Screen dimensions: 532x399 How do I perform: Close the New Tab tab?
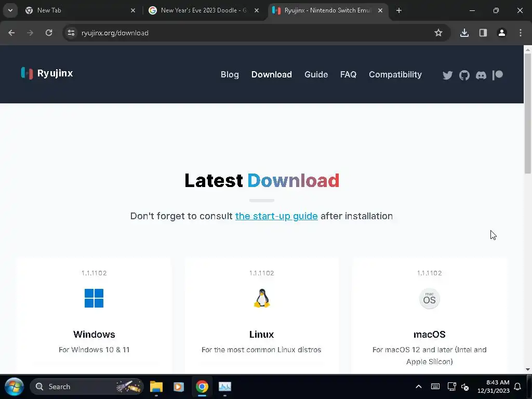coord(133,10)
